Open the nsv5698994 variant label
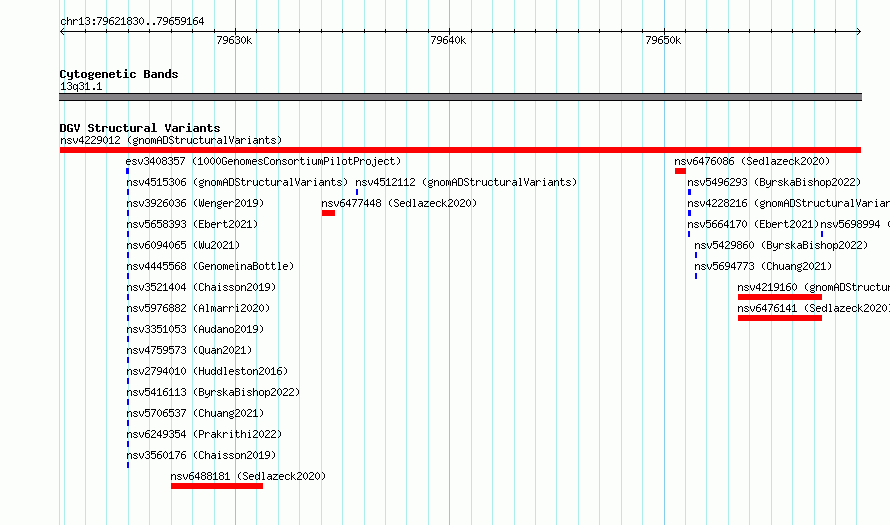This screenshot has height=525, width=890. click(855, 224)
